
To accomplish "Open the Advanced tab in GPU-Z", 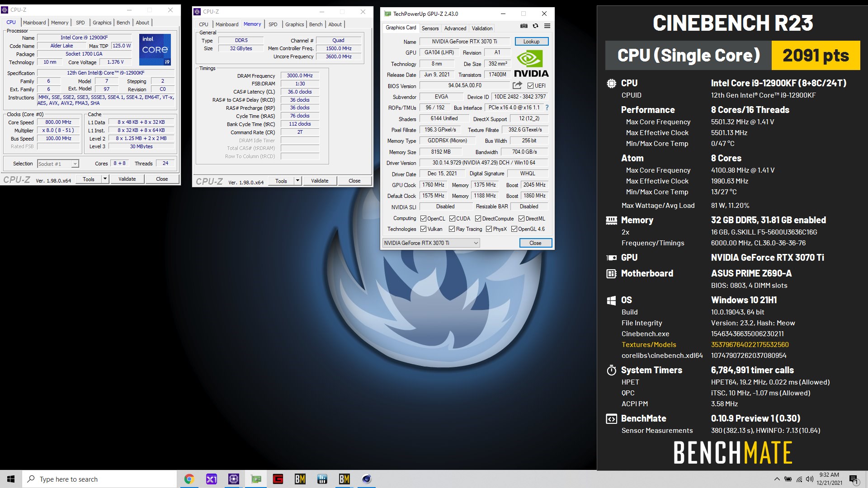I will point(455,28).
